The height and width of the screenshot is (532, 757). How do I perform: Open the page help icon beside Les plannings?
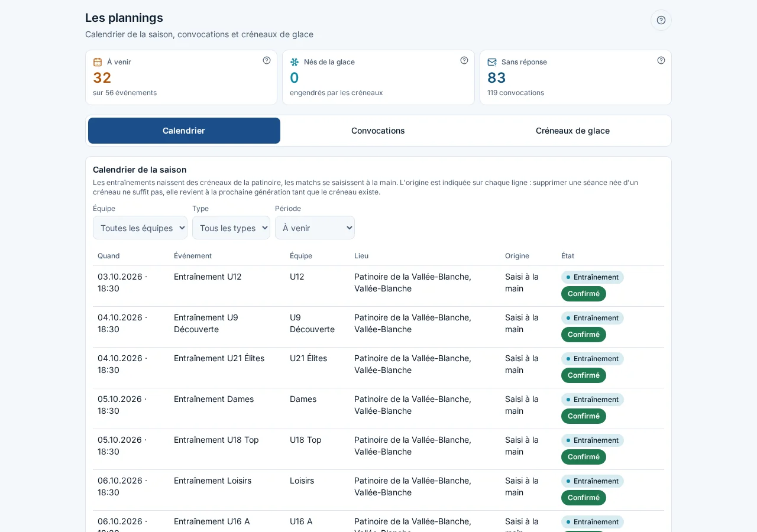[x=661, y=20]
